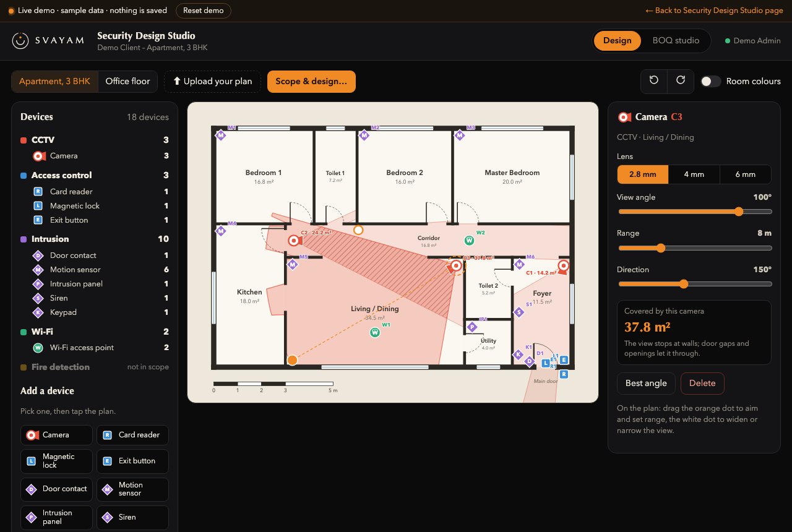Screen dimensions: 792x532
Task: Click the orange aim dot on the plan
Action: (292, 360)
